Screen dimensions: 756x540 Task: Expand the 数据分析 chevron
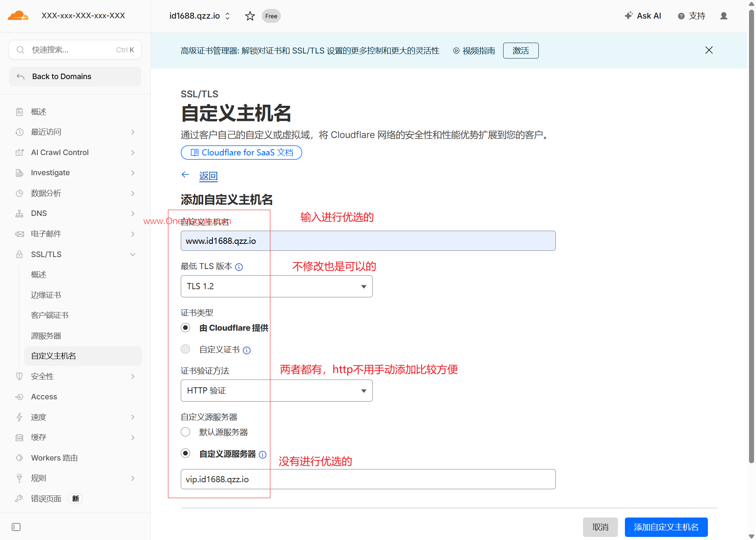(x=133, y=193)
